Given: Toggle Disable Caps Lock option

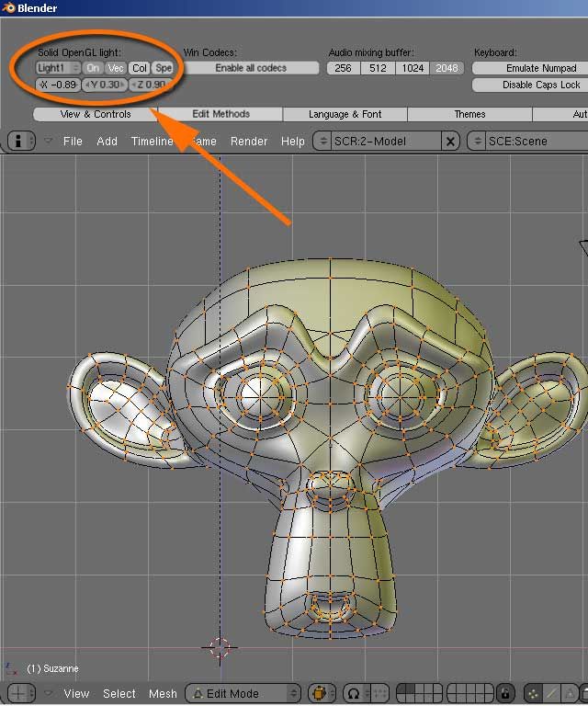Looking at the screenshot, I should (x=530, y=85).
